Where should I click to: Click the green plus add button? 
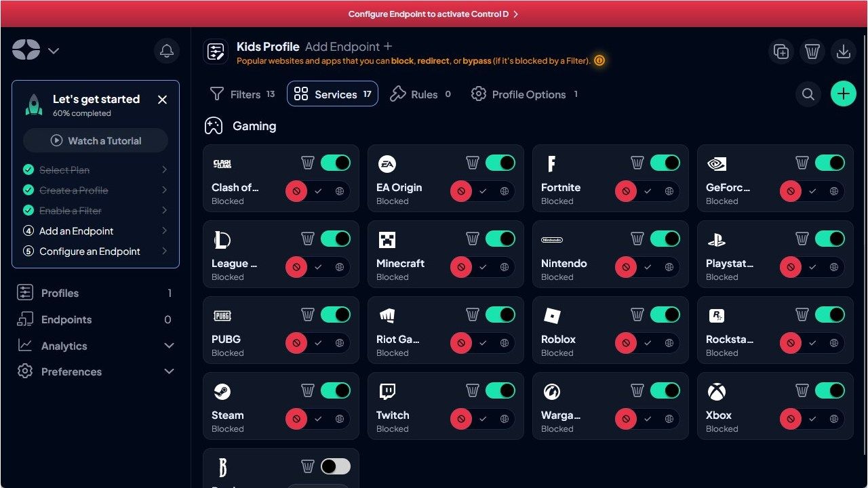(844, 94)
